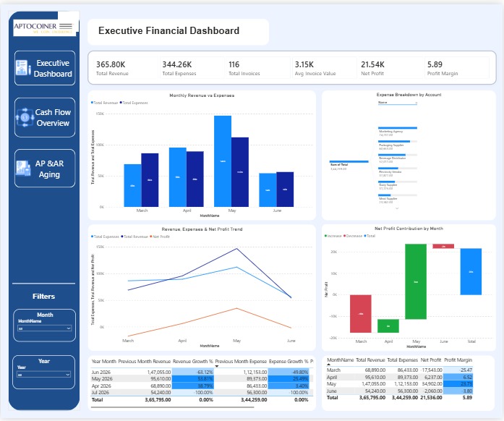504x421 pixels.
Task: Click Increase legend in Net Profit Contribution
Action: click(333, 236)
